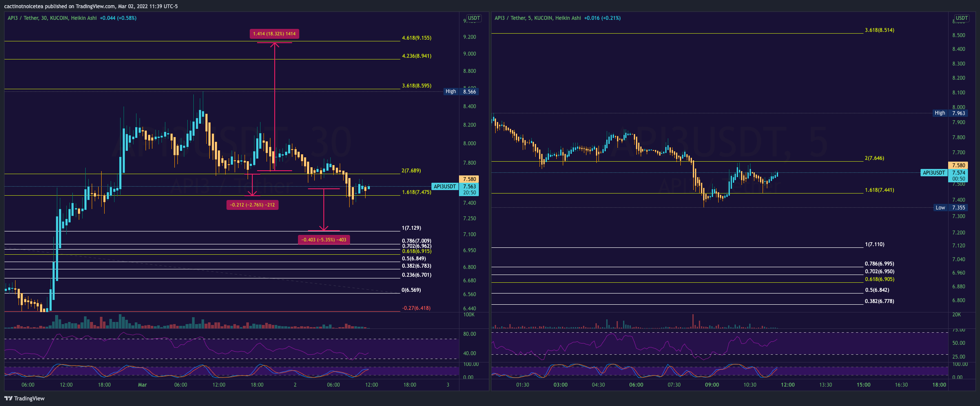Click the 0.236(6.701) Fibonacci label
Screen dimensions: 980x406
coord(416,275)
